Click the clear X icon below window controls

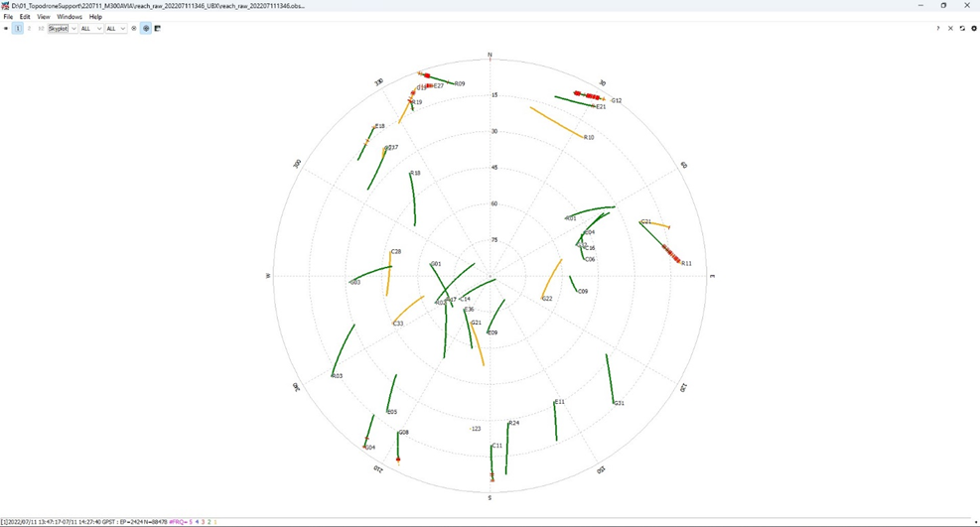click(950, 29)
